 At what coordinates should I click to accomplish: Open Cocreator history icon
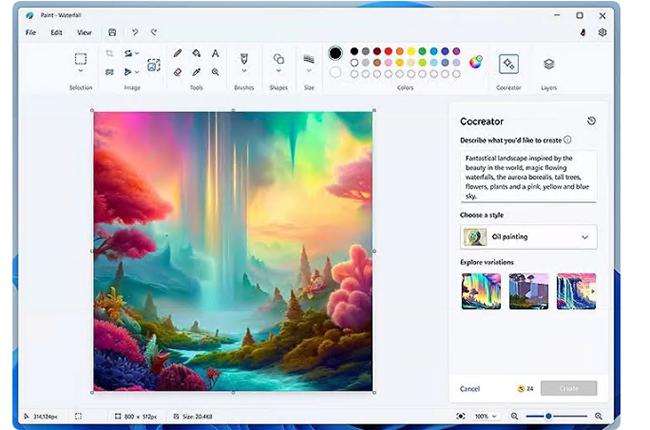tap(591, 121)
